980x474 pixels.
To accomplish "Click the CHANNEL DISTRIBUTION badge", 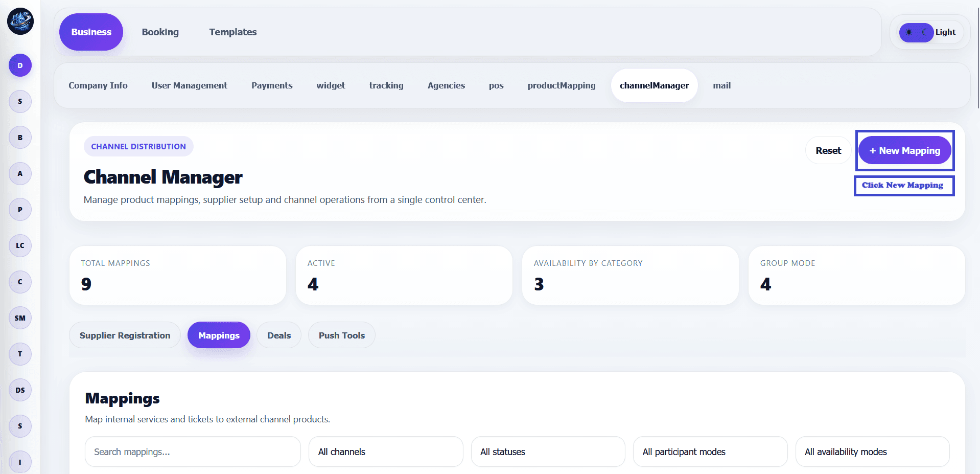I will [x=138, y=146].
